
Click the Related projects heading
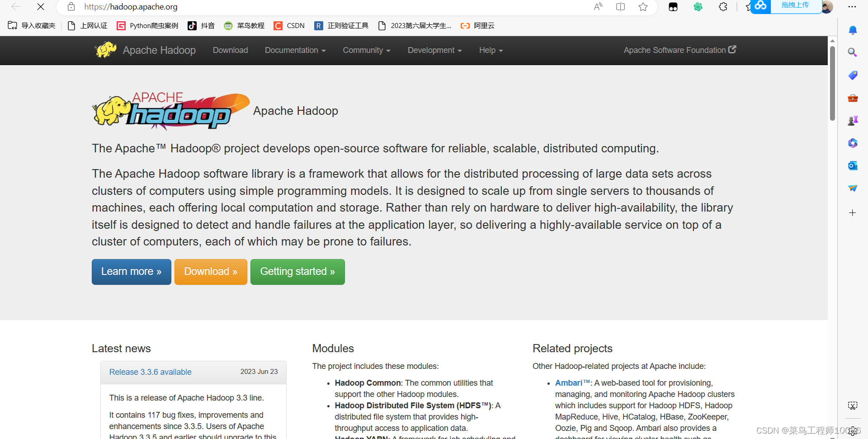pyautogui.click(x=572, y=349)
